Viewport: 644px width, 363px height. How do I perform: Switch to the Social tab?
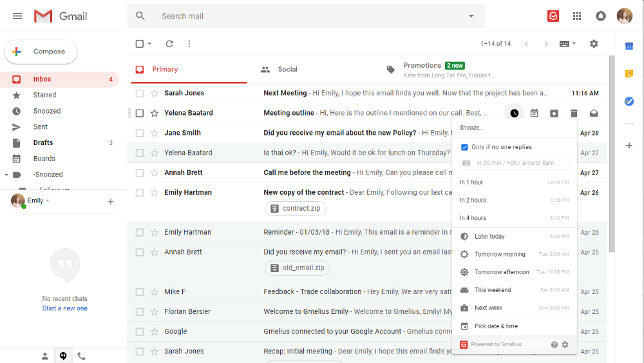coord(287,70)
